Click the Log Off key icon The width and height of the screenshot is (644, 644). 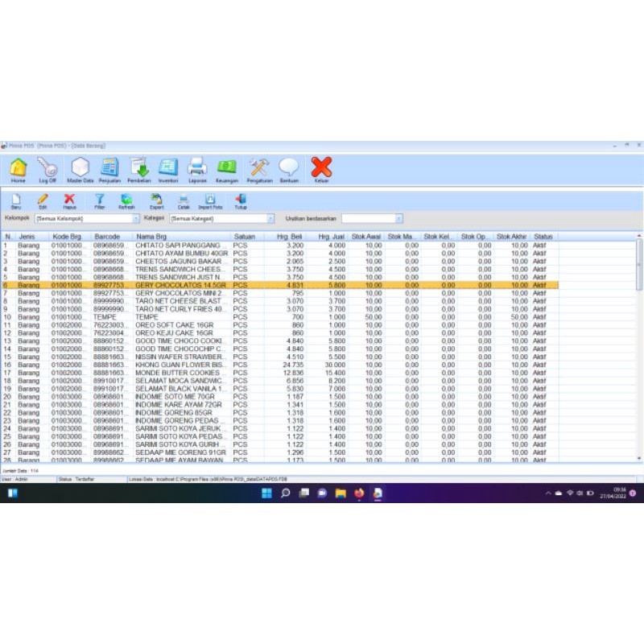pyautogui.click(x=47, y=170)
